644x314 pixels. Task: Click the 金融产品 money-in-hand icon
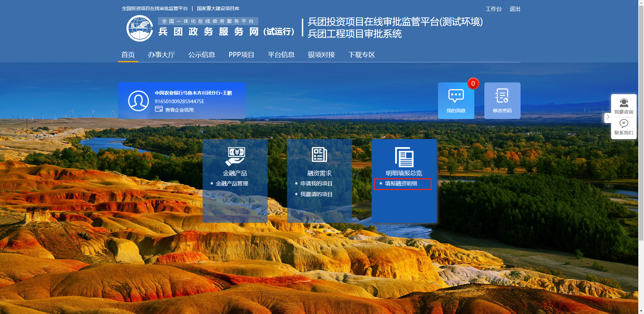[235, 156]
